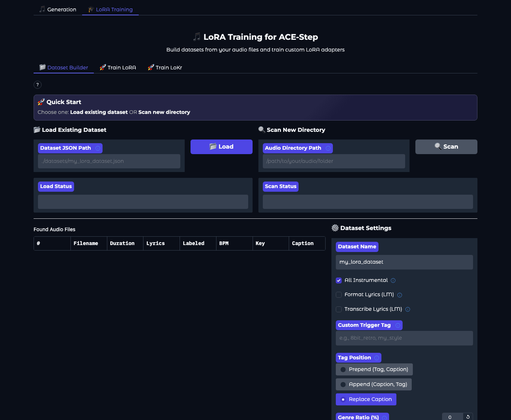The width and height of the screenshot is (511, 420).
Task: Switch to the Train LoRA tab
Action: (118, 68)
